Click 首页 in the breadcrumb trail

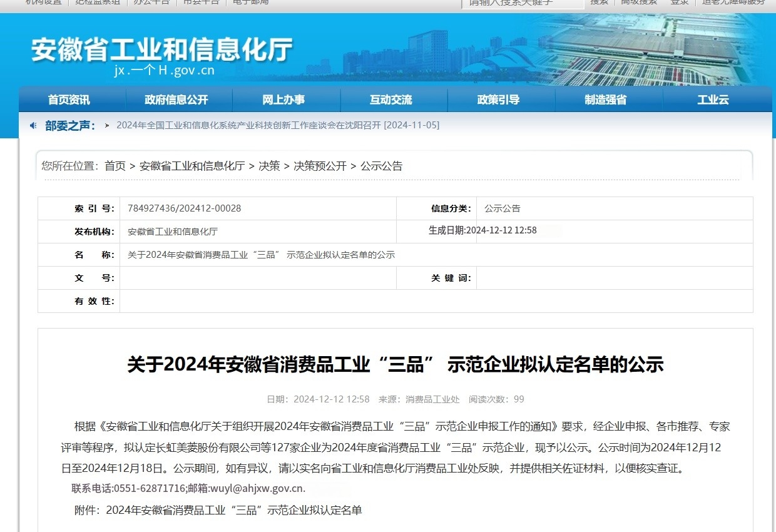tap(115, 166)
